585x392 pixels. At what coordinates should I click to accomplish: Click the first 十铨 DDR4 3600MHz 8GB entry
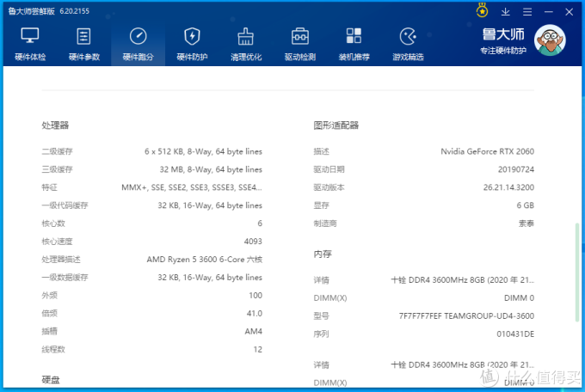tap(462, 279)
